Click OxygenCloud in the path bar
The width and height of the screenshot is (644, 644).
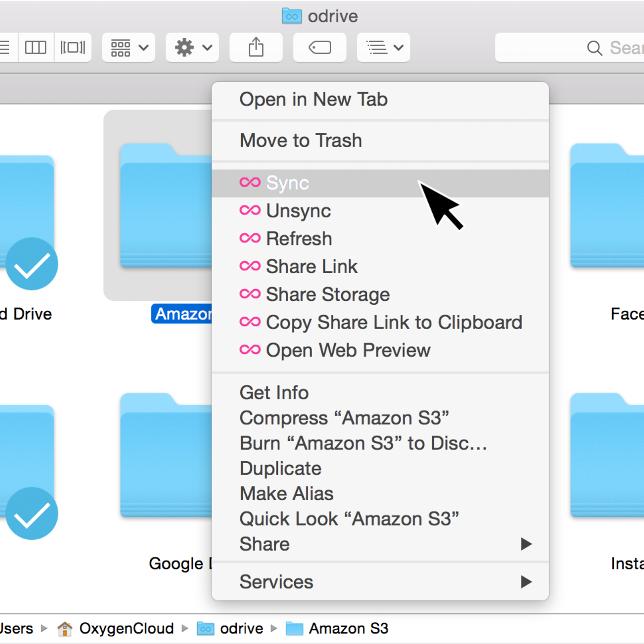coord(126,629)
